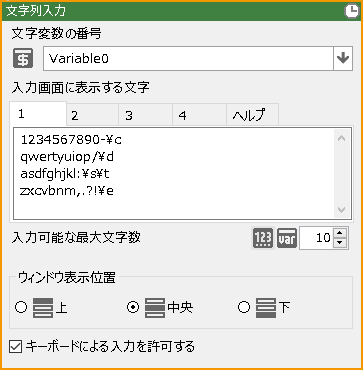
Task: Click inside the keyboard layout text area
Action: coord(173,173)
